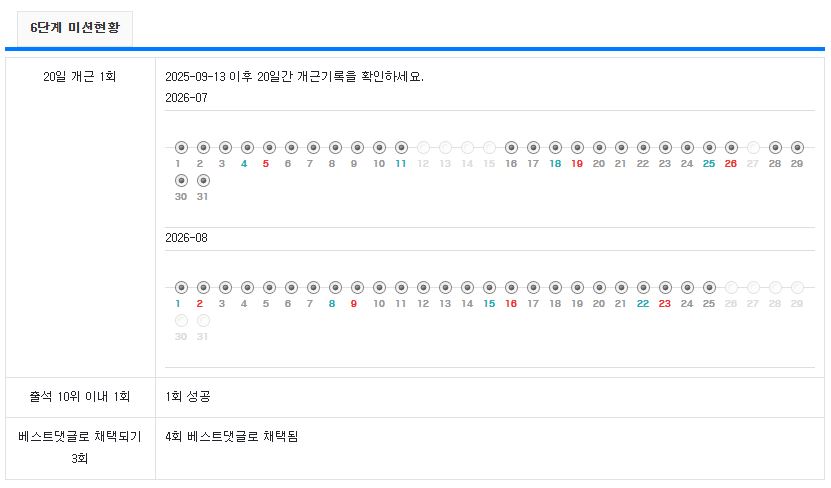Click the 2026-08 month heading
This screenshot has height=488, width=831.
pos(186,237)
